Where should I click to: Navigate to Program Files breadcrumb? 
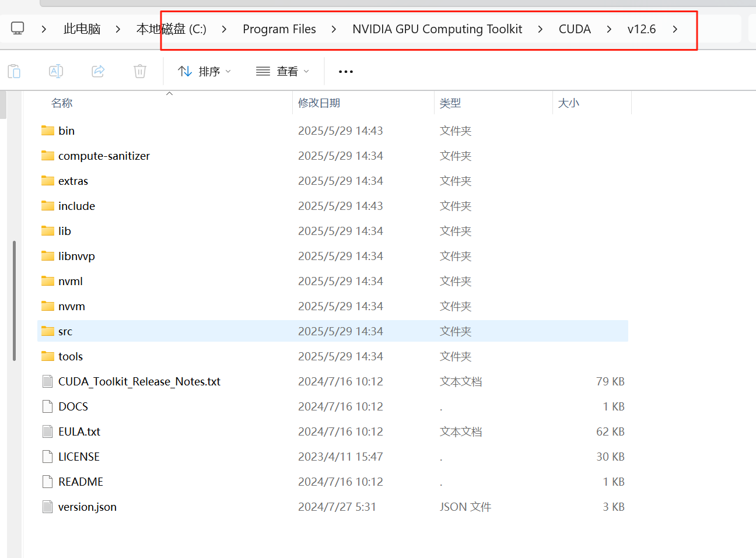click(x=279, y=29)
